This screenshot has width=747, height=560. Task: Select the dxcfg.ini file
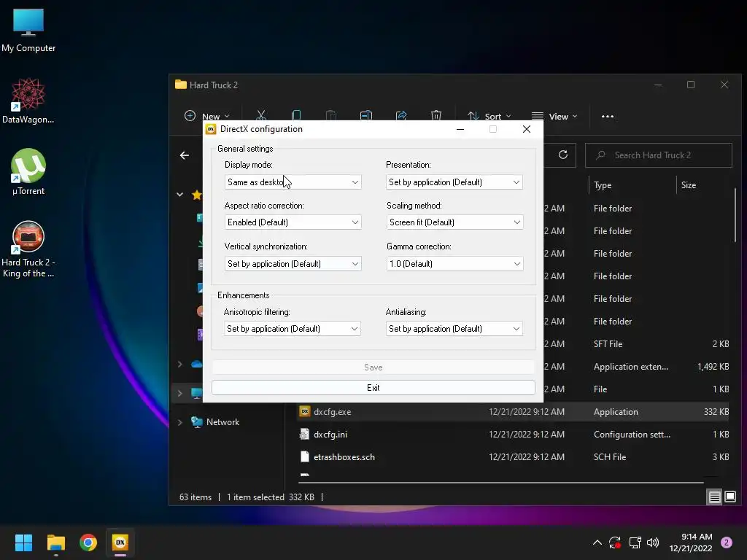click(514, 435)
